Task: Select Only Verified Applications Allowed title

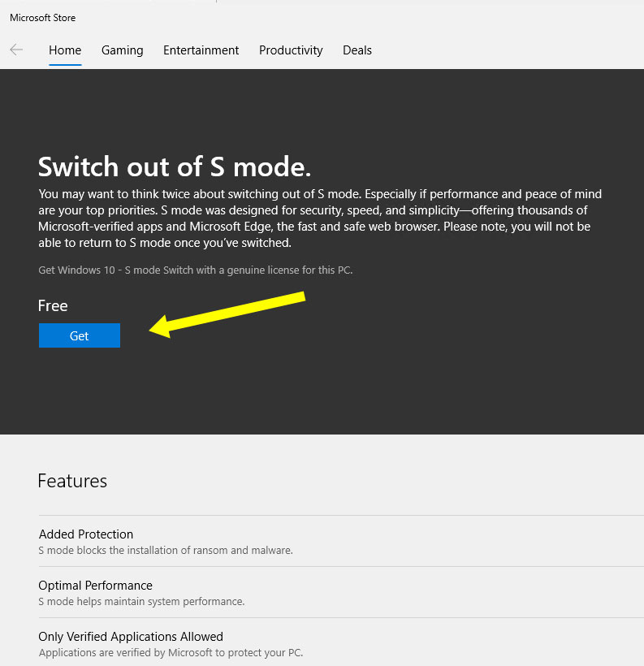Action: pyautogui.click(x=131, y=636)
